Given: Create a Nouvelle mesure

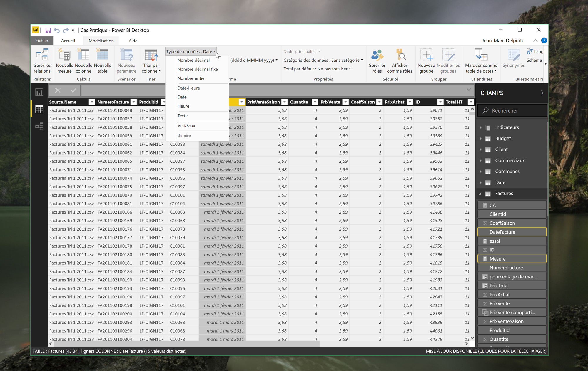Looking at the screenshot, I should [x=64, y=61].
